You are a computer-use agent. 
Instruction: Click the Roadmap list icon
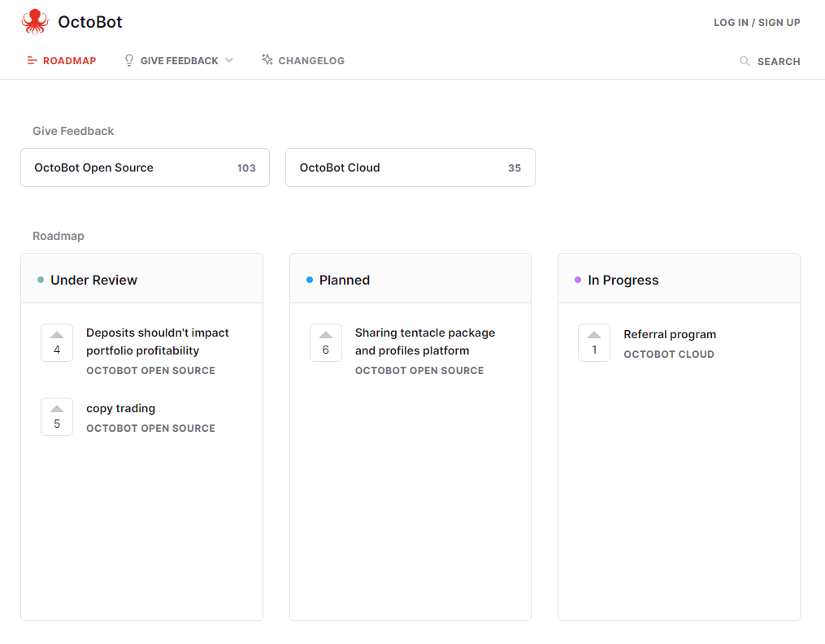[x=32, y=60]
